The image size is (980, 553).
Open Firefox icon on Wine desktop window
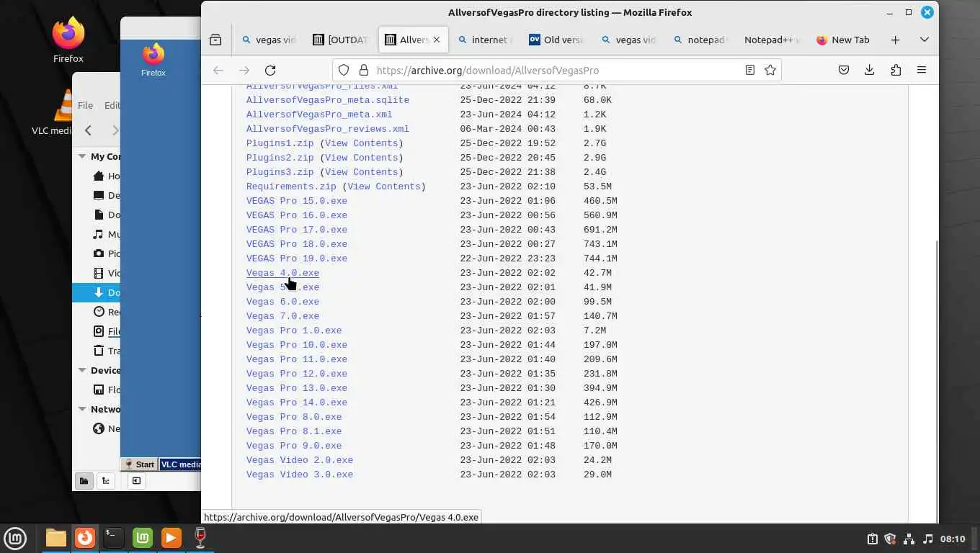point(153,60)
